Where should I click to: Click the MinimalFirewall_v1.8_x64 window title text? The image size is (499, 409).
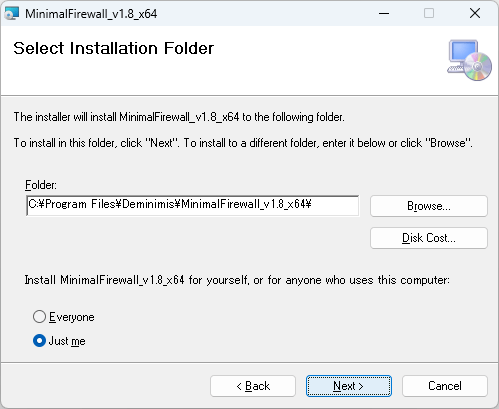[91, 14]
